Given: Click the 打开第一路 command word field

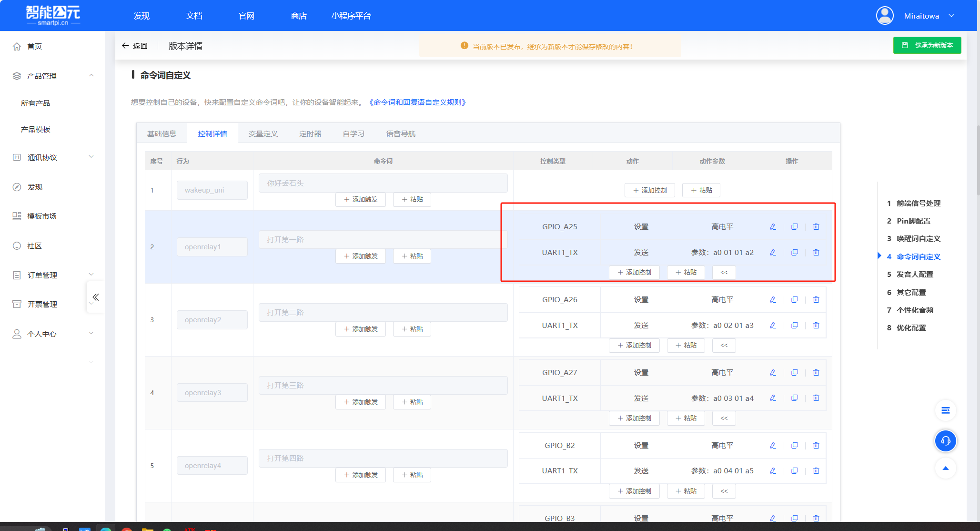Looking at the screenshot, I should [x=383, y=240].
